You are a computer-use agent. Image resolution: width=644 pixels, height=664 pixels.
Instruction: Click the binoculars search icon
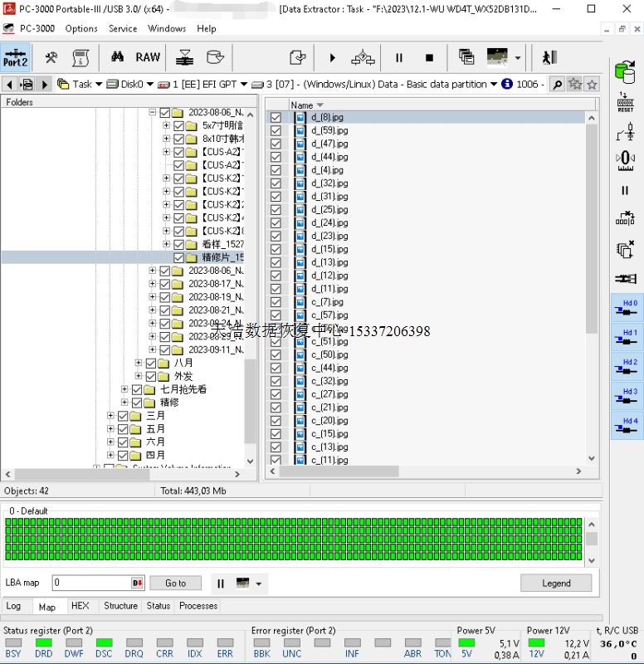[117, 57]
